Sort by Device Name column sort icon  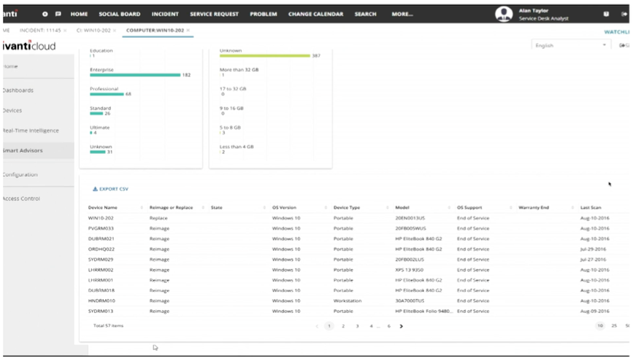(x=142, y=207)
